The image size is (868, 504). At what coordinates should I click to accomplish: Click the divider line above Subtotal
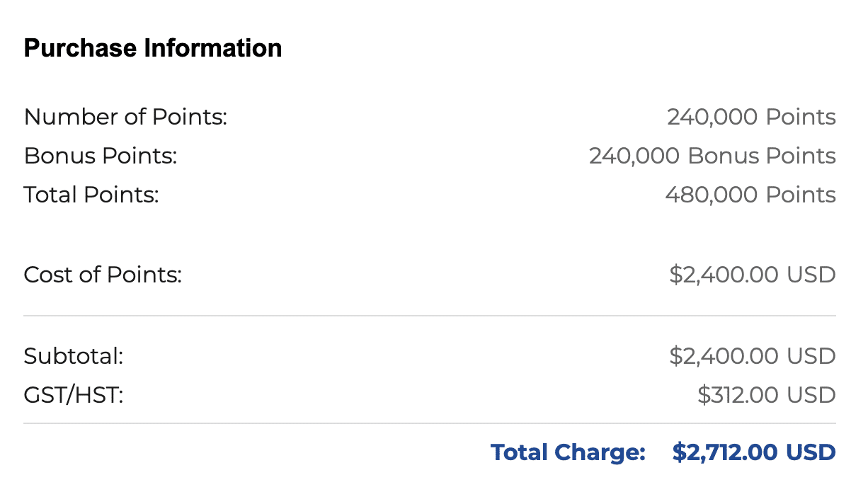click(429, 316)
